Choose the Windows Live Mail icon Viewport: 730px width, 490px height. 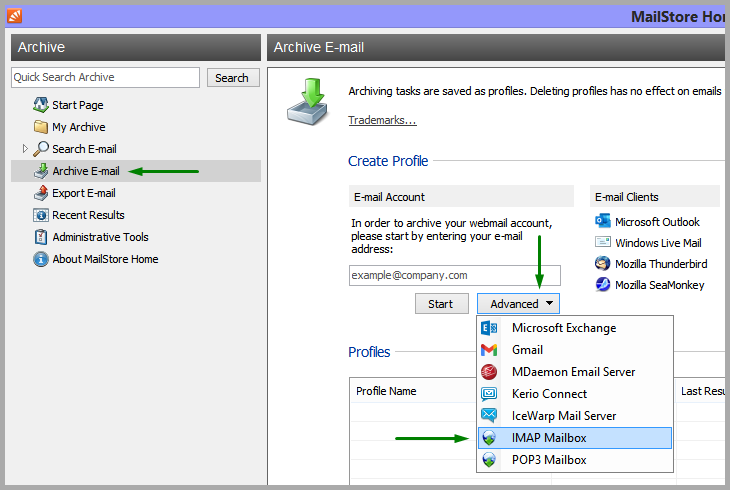(x=603, y=243)
